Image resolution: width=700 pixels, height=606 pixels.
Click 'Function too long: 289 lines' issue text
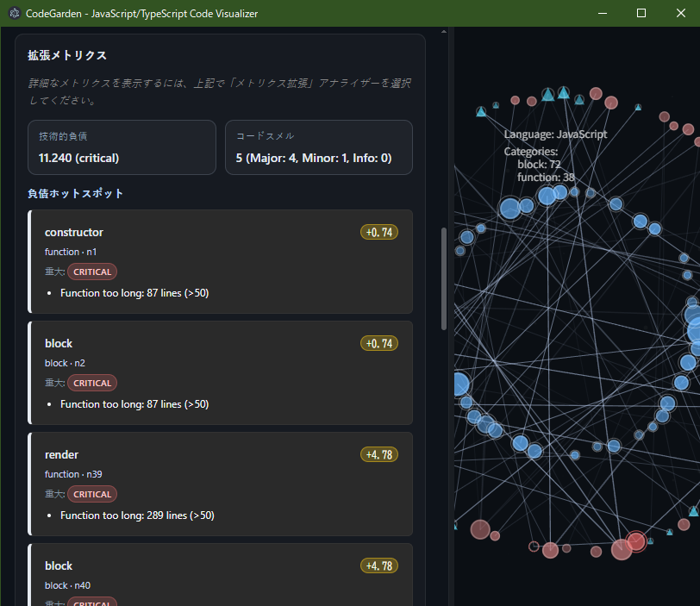[137, 515]
